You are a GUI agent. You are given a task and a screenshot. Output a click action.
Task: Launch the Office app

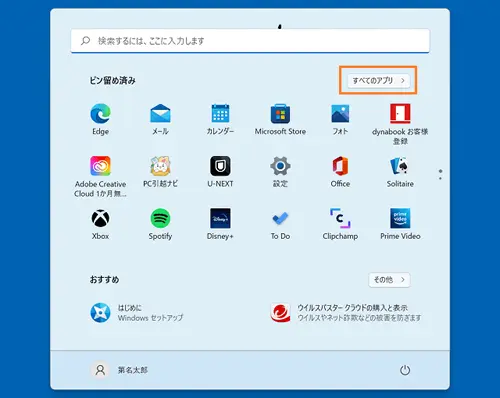point(340,172)
